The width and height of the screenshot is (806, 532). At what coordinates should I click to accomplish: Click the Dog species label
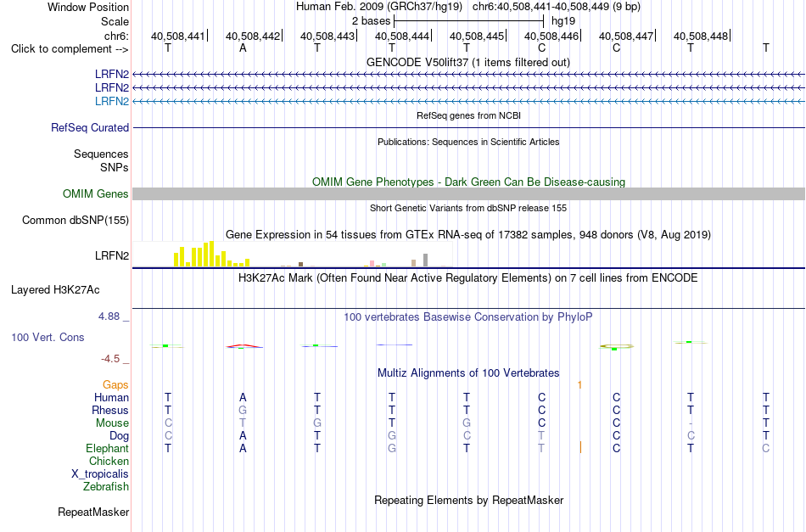[119, 436]
